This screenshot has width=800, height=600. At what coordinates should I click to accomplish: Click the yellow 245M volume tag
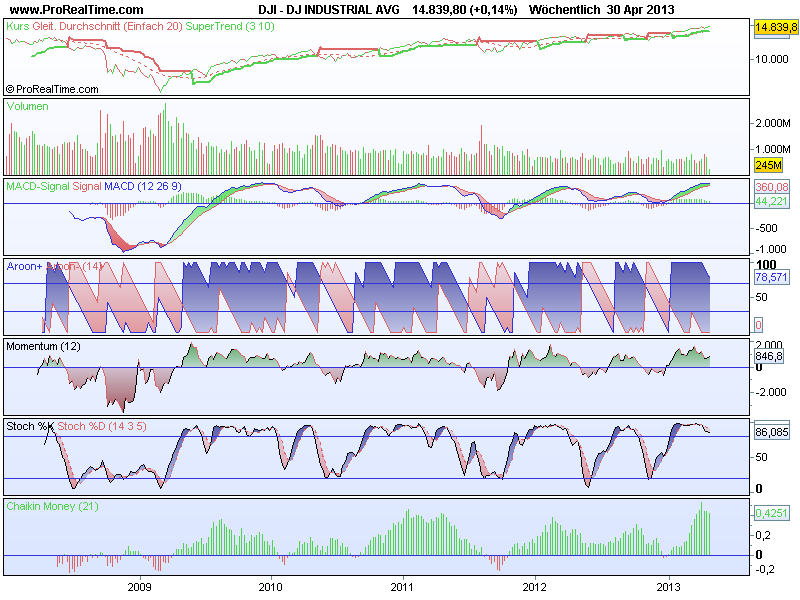point(768,165)
